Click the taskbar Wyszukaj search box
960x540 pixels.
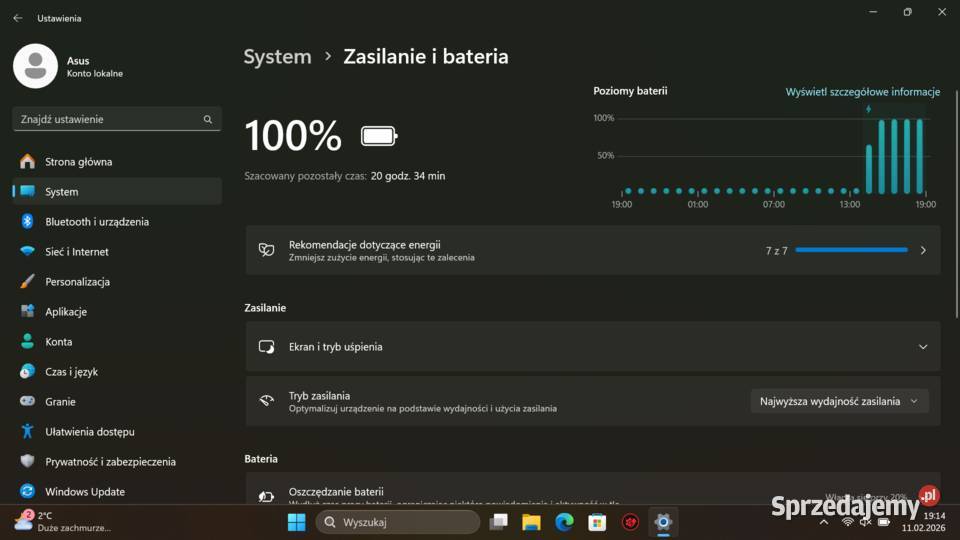(398, 522)
